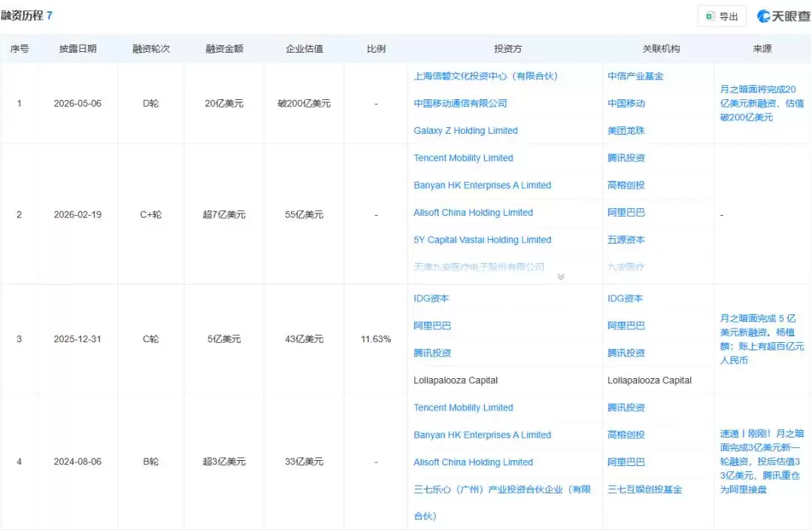Screen dimensions: 812x530
Task: Open 三七互娱创投基金 related institution
Action: [x=644, y=489]
